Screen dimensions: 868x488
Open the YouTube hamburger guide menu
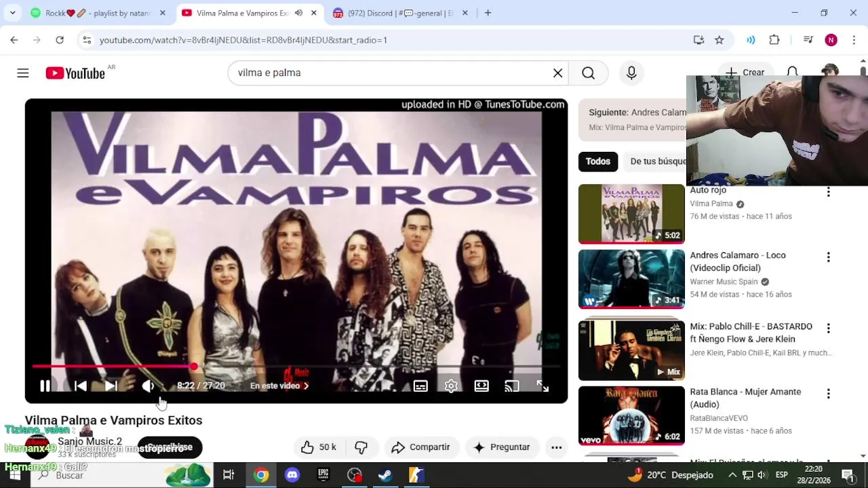(23, 73)
